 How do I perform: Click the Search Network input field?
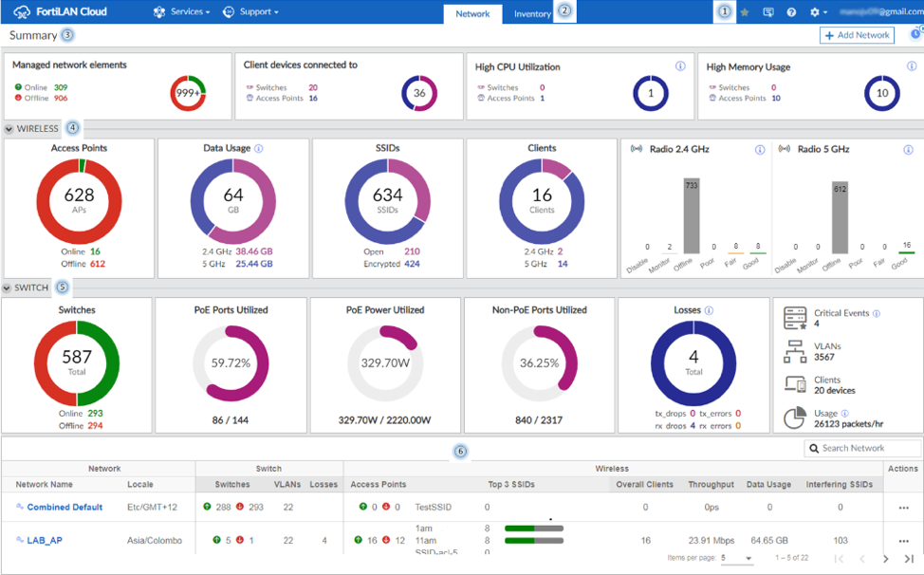pyautogui.click(x=863, y=447)
